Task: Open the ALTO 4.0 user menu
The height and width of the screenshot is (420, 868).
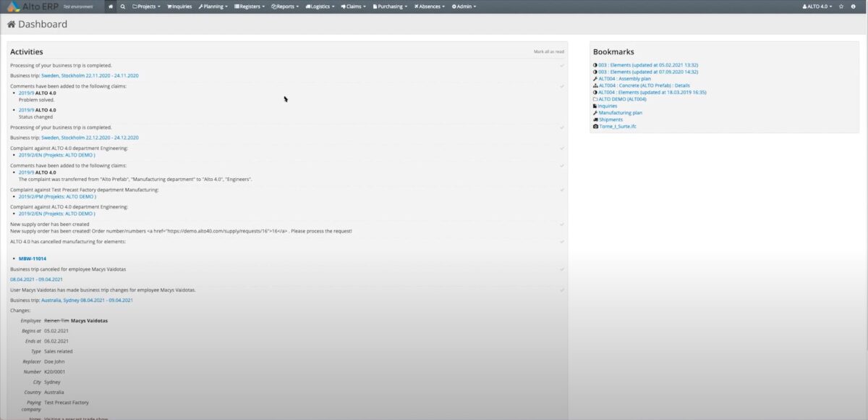Action: click(x=817, y=6)
